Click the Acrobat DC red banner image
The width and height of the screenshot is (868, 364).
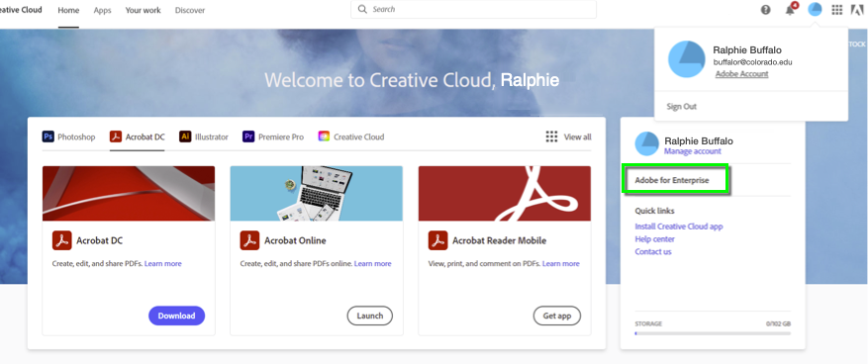[x=129, y=194]
